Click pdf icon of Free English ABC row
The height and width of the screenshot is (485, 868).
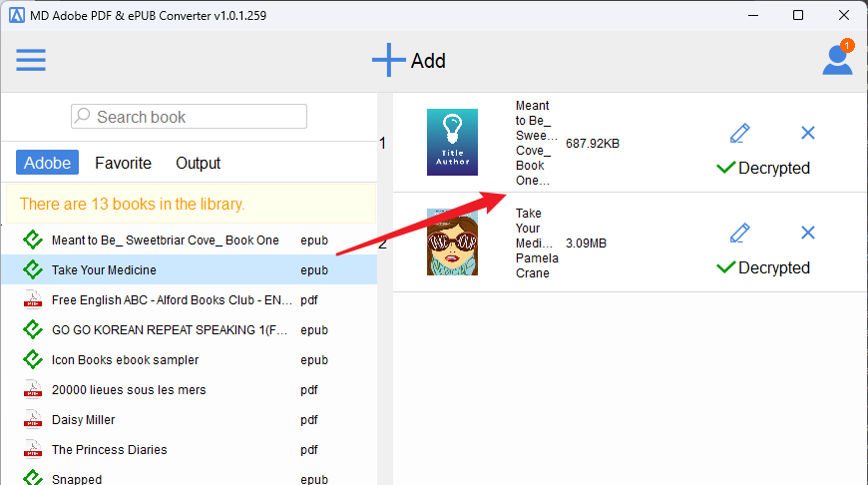click(x=33, y=299)
